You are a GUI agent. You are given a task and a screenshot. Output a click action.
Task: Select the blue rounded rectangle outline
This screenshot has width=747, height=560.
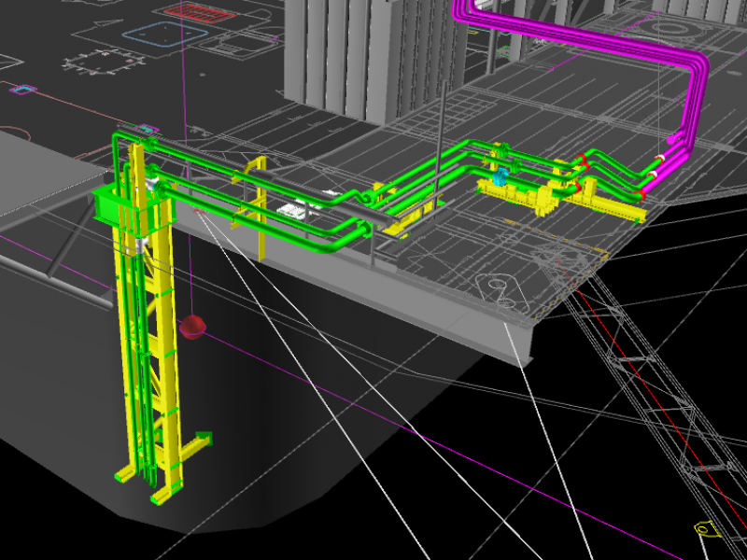coord(165,34)
